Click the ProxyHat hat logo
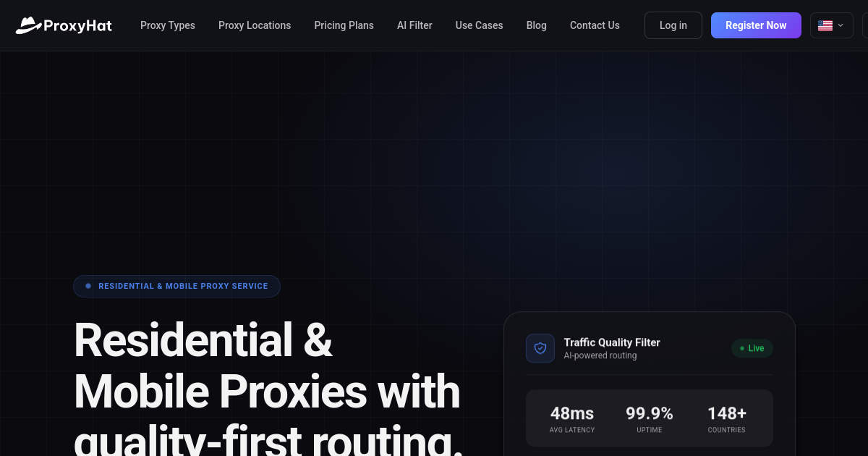 coord(64,25)
